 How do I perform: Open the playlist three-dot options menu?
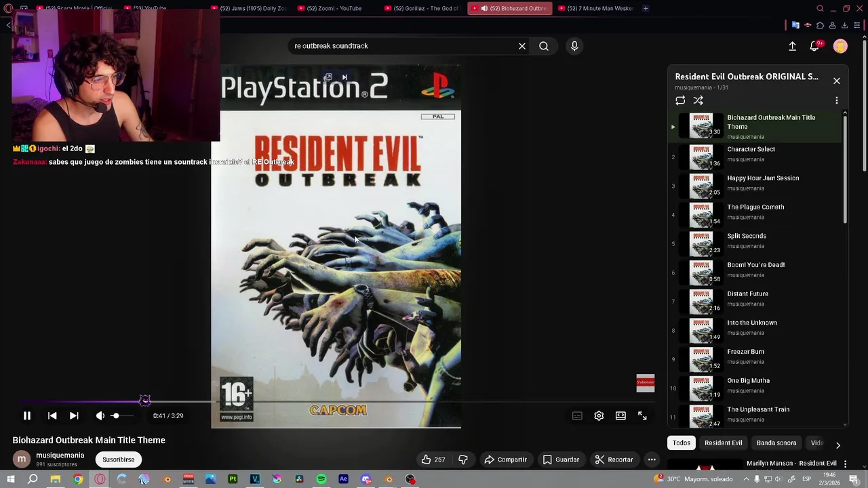[x=837, y=100]
